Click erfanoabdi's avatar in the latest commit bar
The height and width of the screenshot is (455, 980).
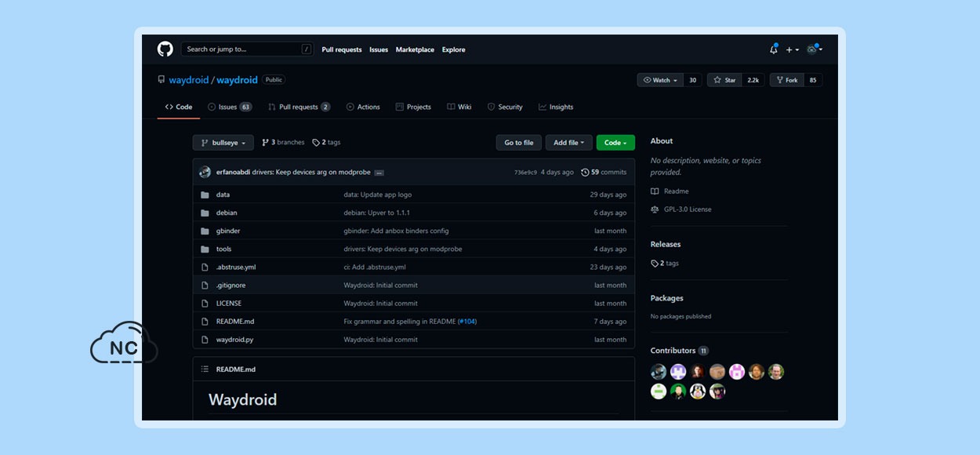(x=205, y=172)
